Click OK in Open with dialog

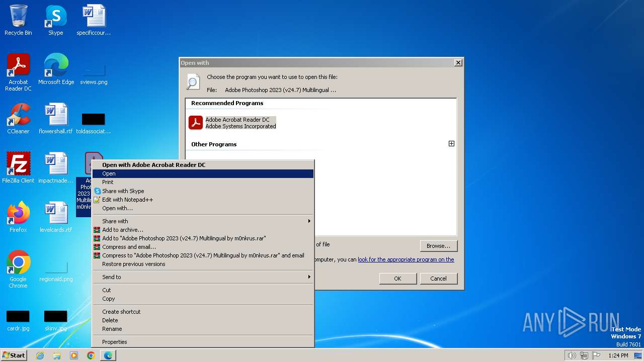(397, 279)
